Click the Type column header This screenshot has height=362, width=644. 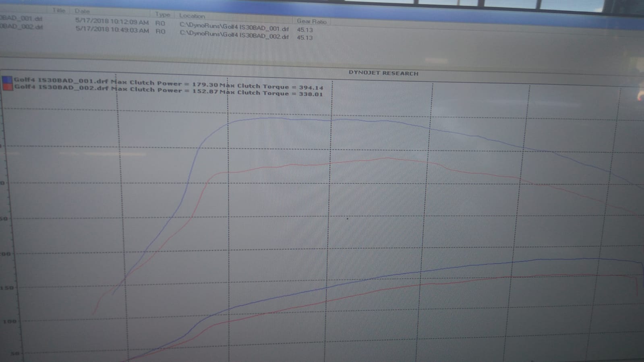click(163, 14)
